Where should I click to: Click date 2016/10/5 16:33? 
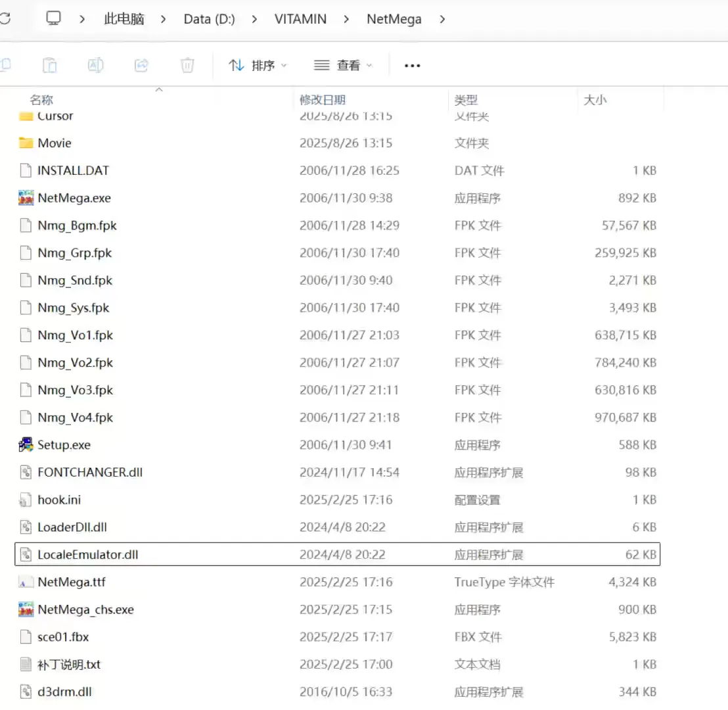[x=346, y=692]
